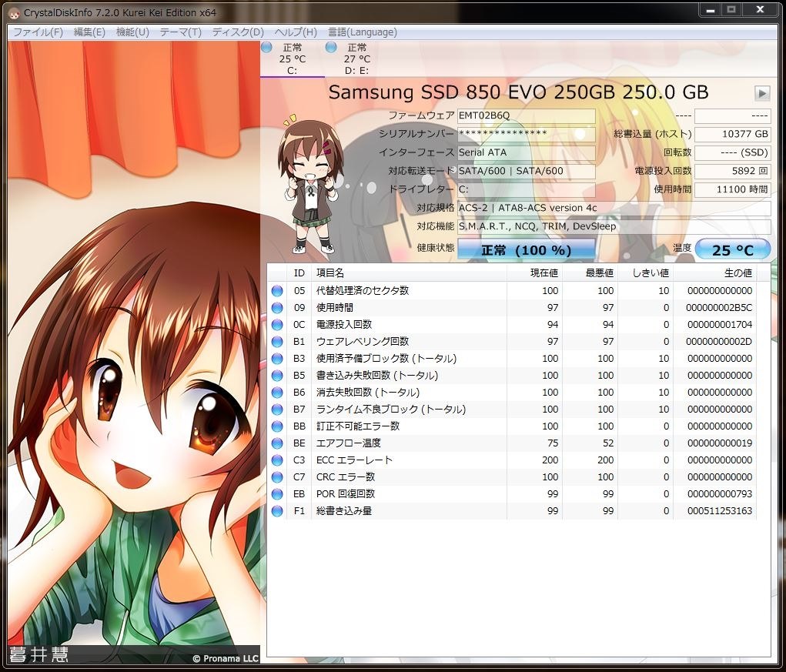Screen dimensions: 786x672
Task: Click the 対応機能 field with S.M.A.R.T.
Action: coord(614,226)
